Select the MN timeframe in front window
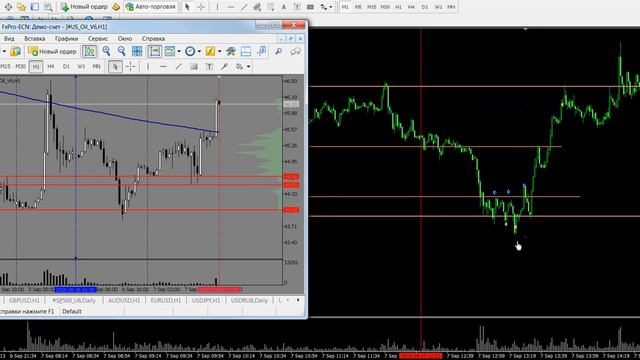The height and width of the screenshot is (360, 640). [x=96, y=66]
